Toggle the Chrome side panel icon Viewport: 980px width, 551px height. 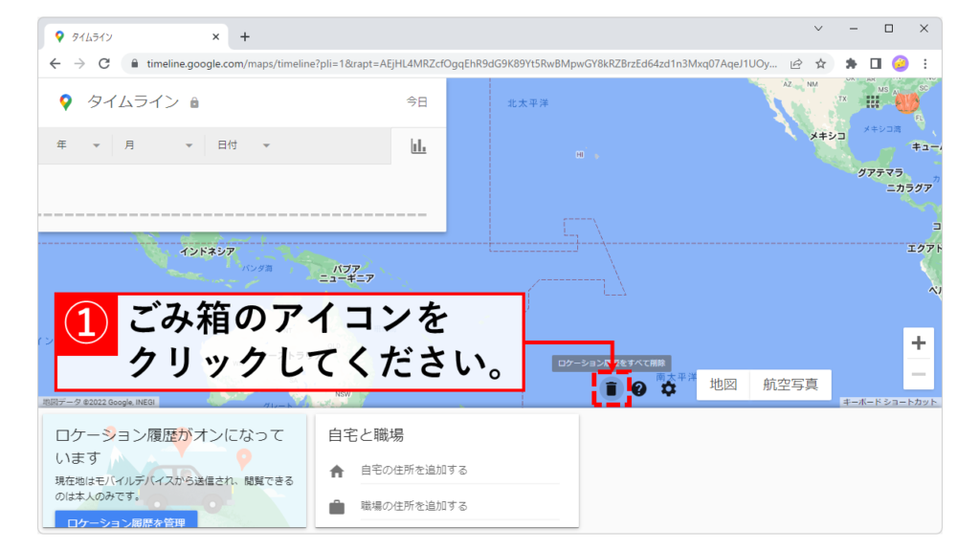[x=875, y=63]
